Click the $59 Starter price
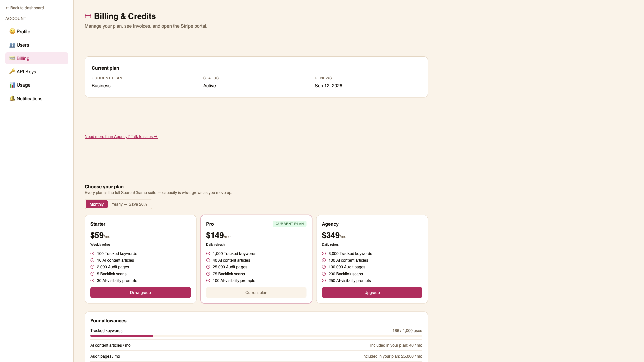This screenshot has width=644, height=362. (x=97, y=235)
